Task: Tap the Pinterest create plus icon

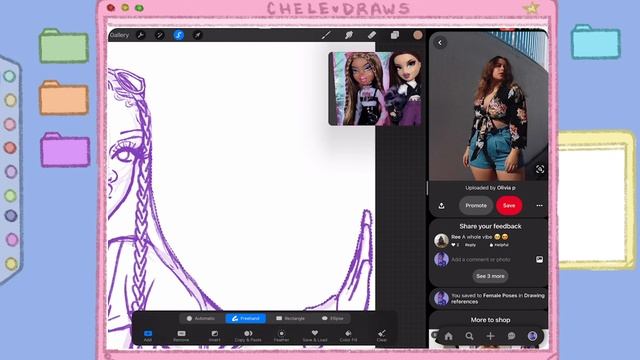Action: click(x=490, y=336)
